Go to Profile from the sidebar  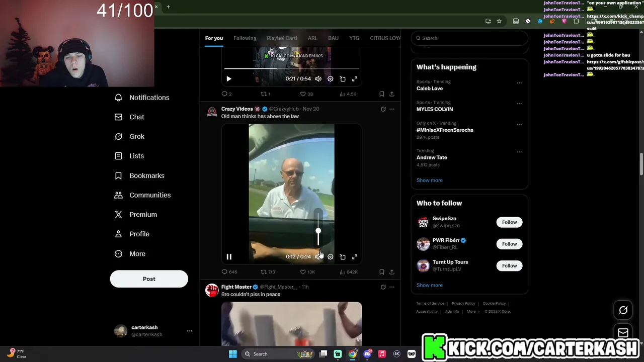(x=132, y=234)
